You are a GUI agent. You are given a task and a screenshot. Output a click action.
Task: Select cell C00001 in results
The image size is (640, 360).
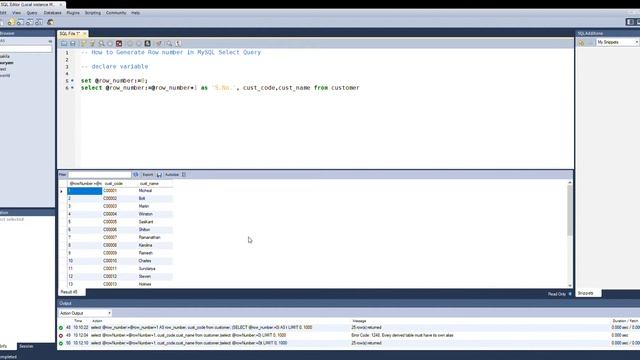(x=120, y=191)
